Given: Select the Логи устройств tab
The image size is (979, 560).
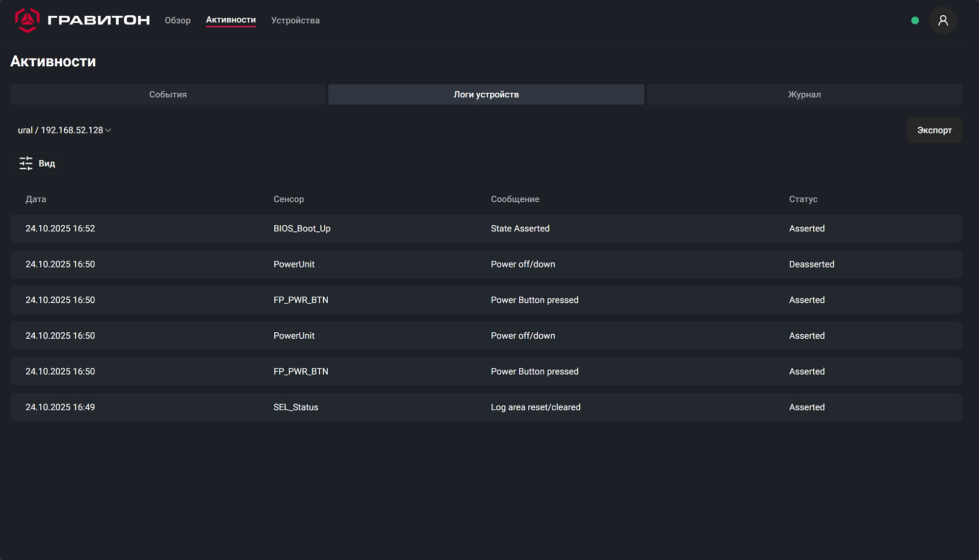Looking at the screenshot, I should [486, 94].
